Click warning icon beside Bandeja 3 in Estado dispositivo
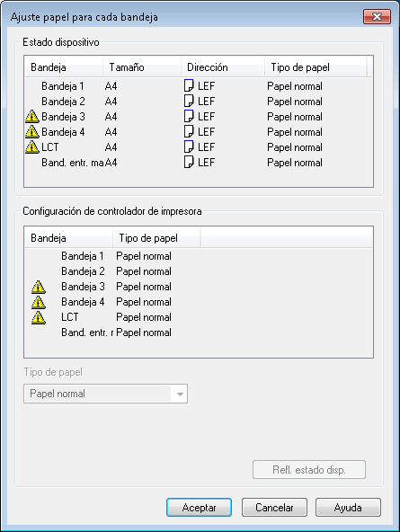The image size is (400, 532). 32,117
